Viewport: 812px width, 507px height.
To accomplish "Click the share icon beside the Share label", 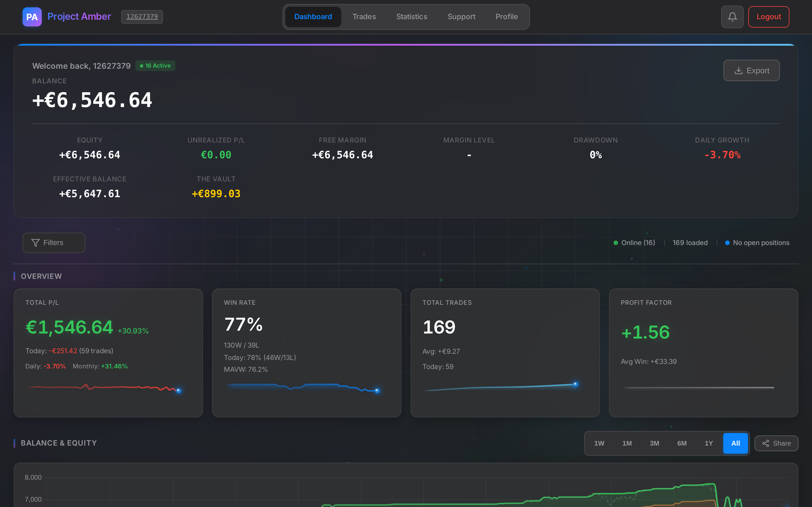I will tap(766, 443).
